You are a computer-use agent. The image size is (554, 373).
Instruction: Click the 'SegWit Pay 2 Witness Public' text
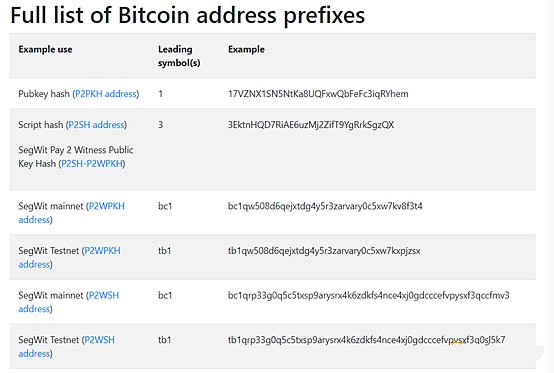click(x=76, y=150)
